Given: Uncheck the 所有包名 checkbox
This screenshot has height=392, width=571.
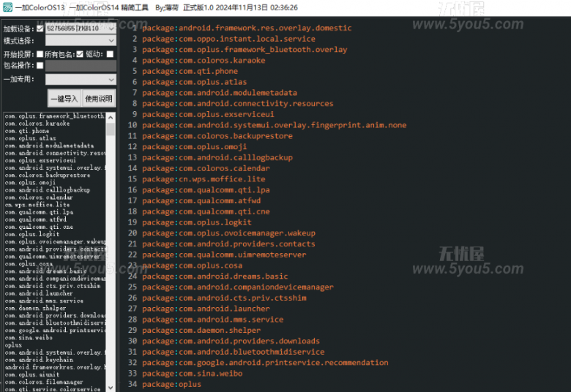Looking at the screenshot, I should pos(80,54).
